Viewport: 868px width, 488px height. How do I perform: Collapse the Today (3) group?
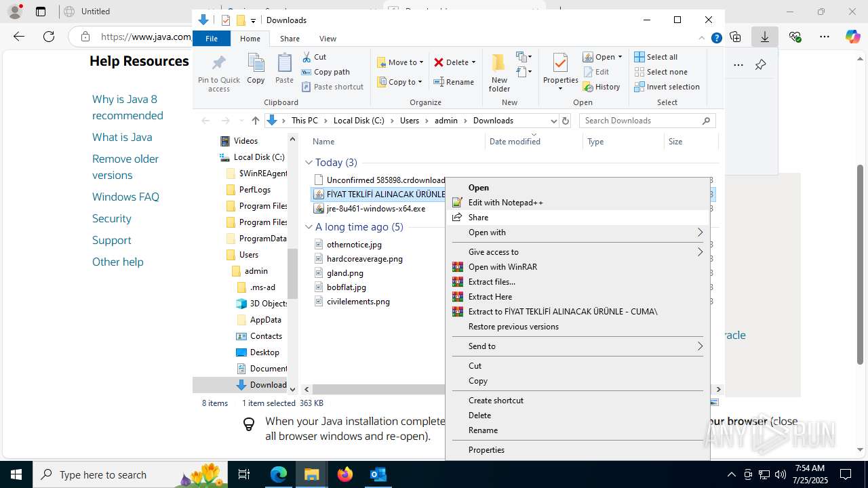coord(309,163)
